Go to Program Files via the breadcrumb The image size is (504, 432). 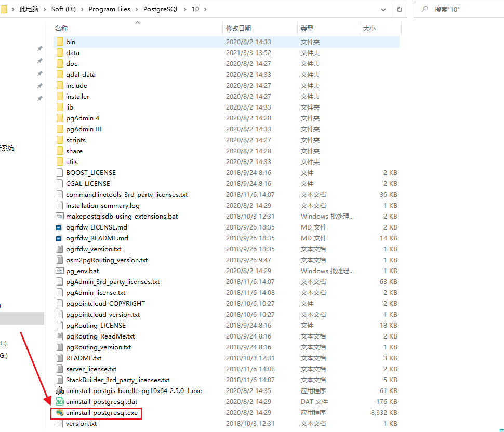[109, 9]
